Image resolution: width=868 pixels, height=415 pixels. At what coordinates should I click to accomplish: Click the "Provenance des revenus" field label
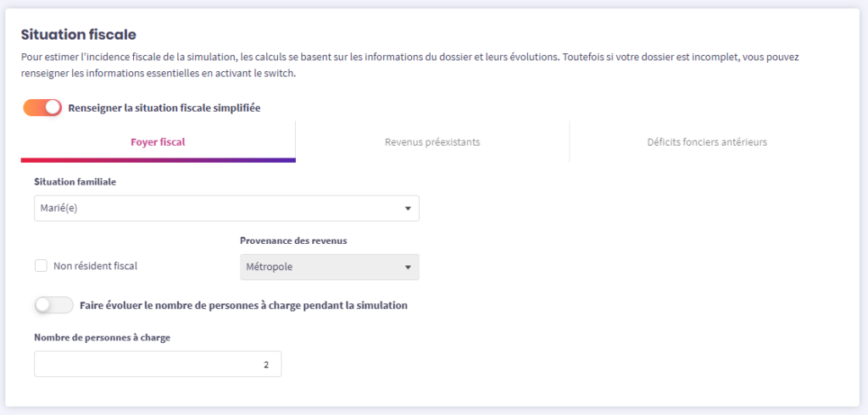(x=293, y=241)
